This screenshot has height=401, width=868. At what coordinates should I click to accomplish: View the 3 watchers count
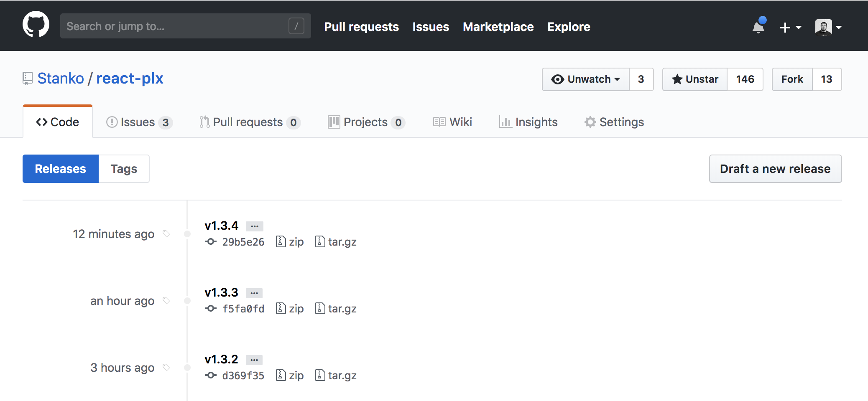[x=641, y=79]
